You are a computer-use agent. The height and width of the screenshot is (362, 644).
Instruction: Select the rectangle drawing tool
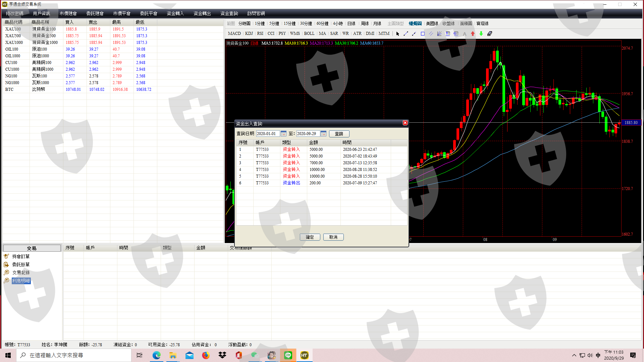click(423, 34)
